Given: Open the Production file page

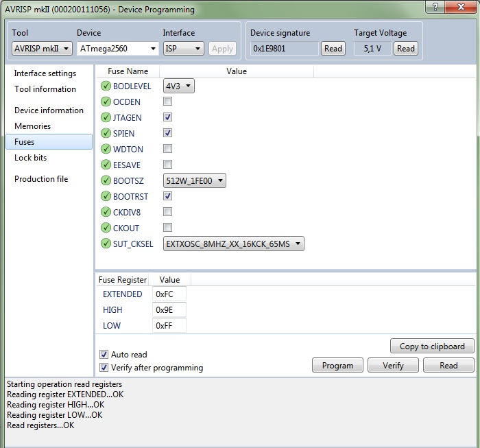Looking at the screenshot, I should pyautogui.click(x=41, y=179).
